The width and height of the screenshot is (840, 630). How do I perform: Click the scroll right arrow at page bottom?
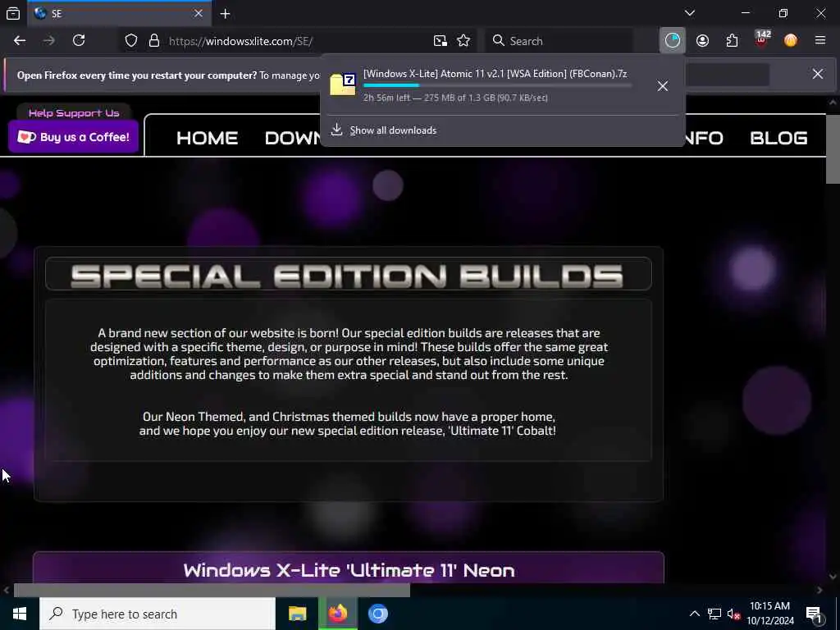(x=819, y=591)
